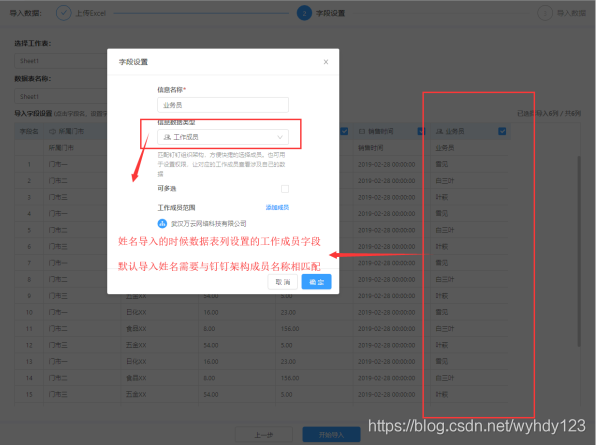Click the 16.00 value in row 13

pos(211,361)
